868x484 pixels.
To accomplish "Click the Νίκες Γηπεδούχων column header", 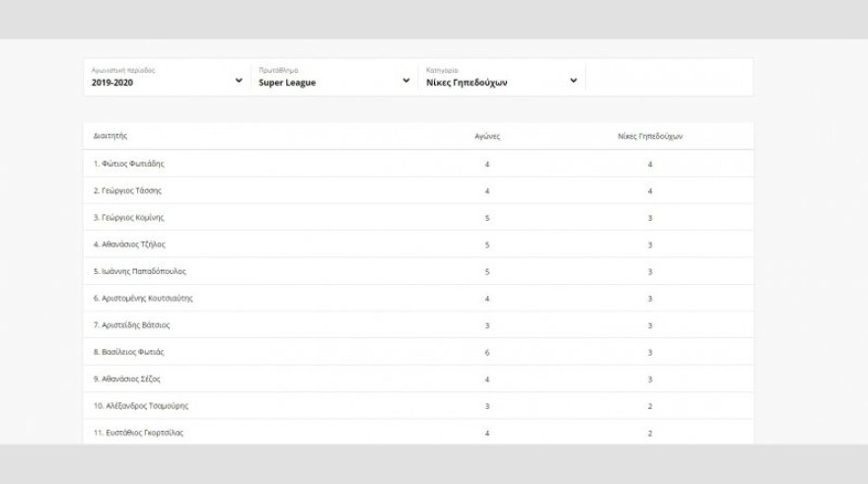I will pyautogui.click(x=649, y=136).
